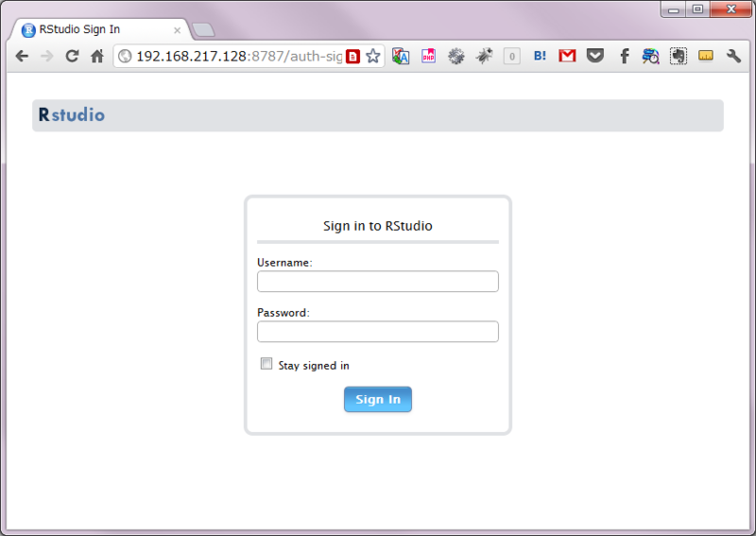
Task: Open the translate extension icon
Action: click(401, 57)
